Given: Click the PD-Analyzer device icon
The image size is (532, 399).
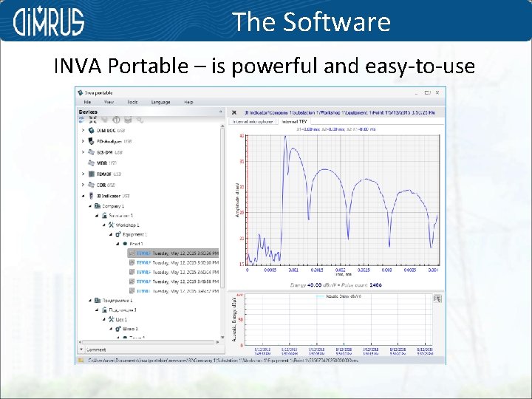Looking at the screenshot, I should click(91, 141).
